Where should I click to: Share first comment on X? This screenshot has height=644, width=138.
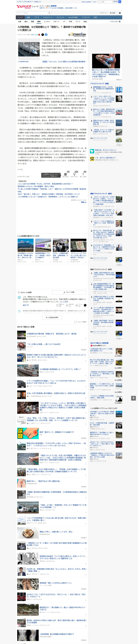(85, 305)
